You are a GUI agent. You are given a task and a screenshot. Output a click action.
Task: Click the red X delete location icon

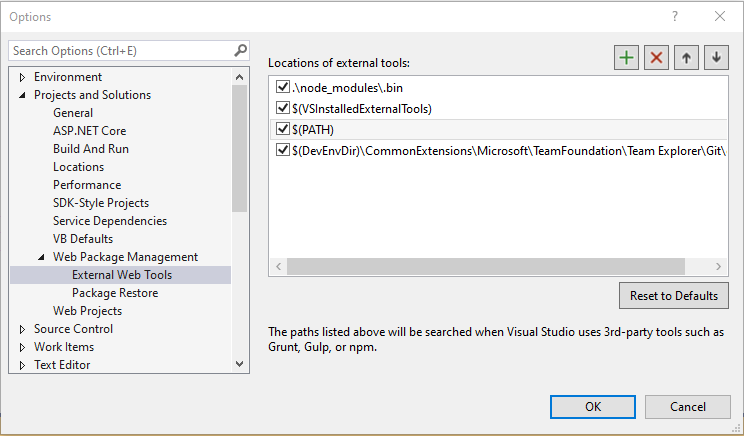tap(656, 58)
